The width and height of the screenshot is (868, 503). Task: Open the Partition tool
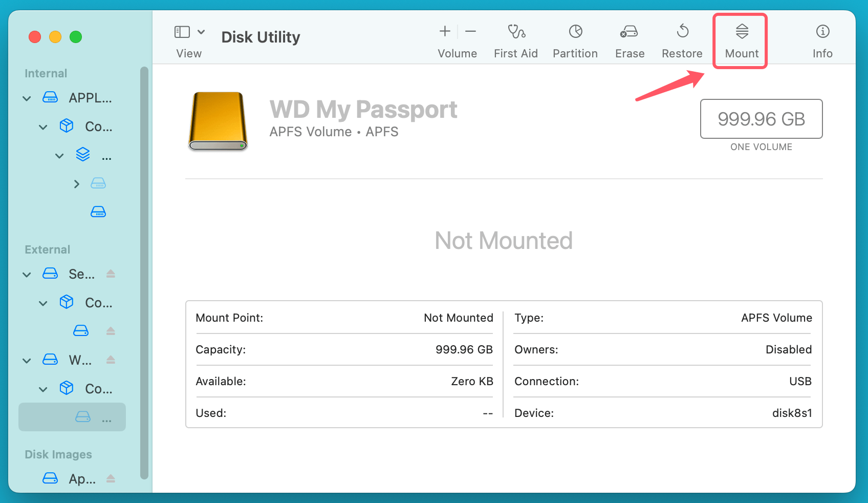(575, 40)
